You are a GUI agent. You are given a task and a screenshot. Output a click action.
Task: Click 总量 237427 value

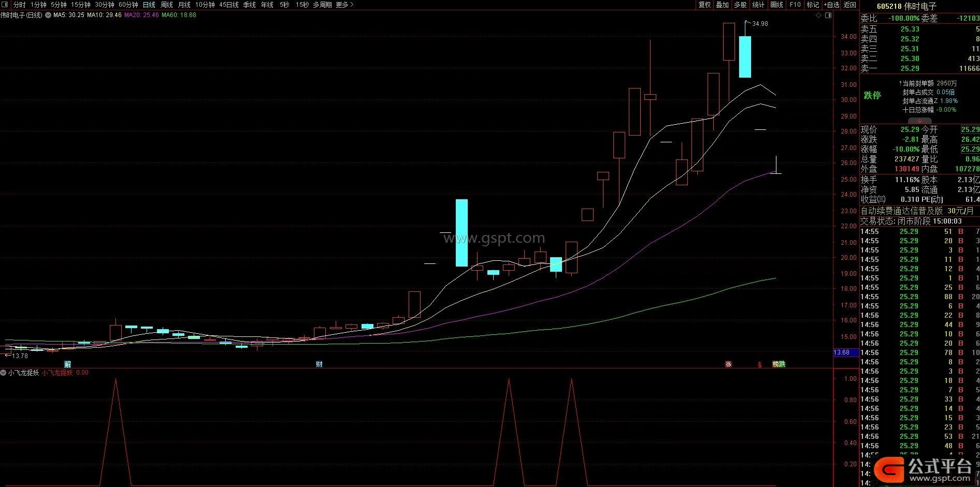pos(907,159)
